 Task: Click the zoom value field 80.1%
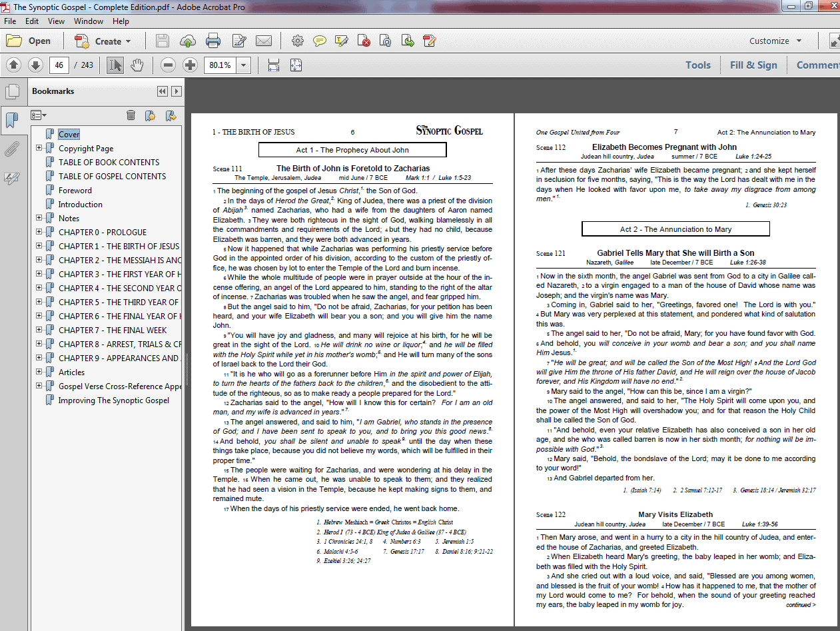(220, 65)
